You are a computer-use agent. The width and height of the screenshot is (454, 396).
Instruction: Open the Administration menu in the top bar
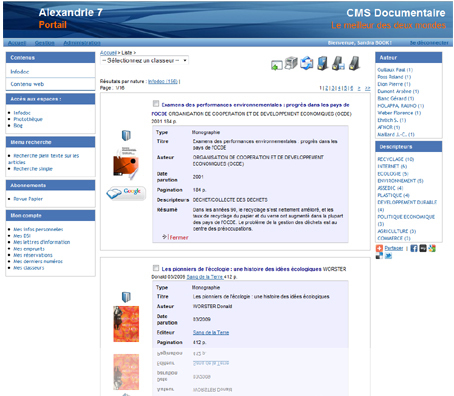pos(82,43)
